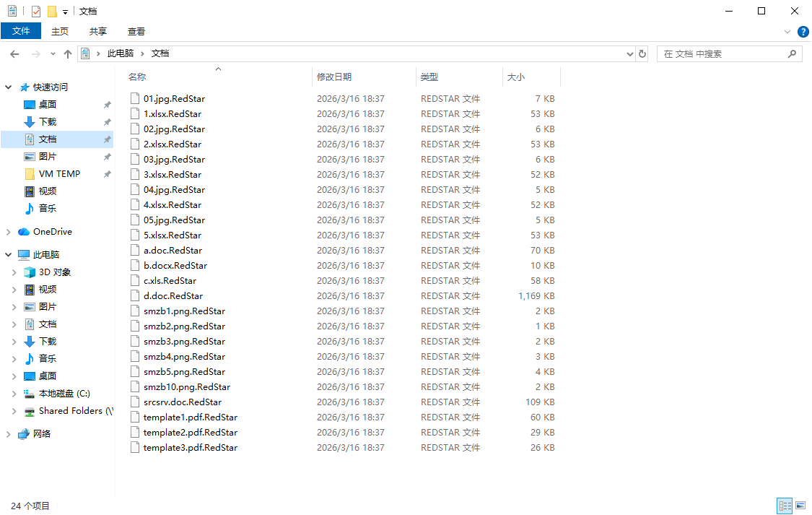Expand the 本地磁盘 (C:) node
Viewport: 812px width, 515px height.
14,394
